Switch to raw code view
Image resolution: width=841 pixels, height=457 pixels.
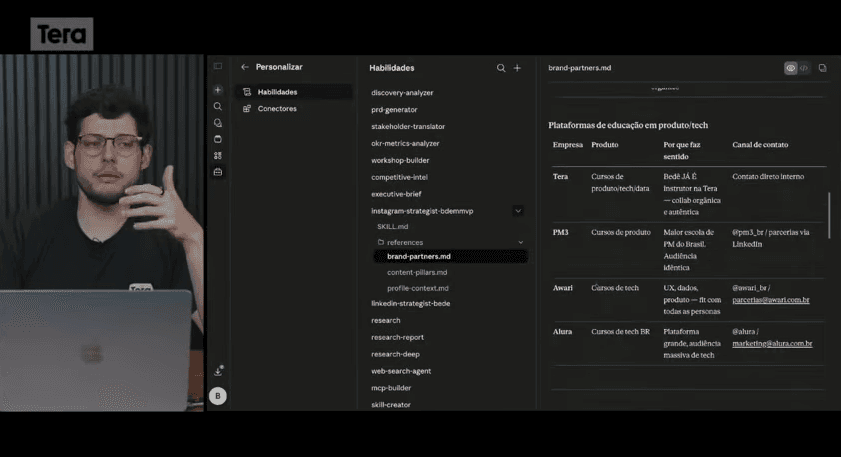pos(804,68)
